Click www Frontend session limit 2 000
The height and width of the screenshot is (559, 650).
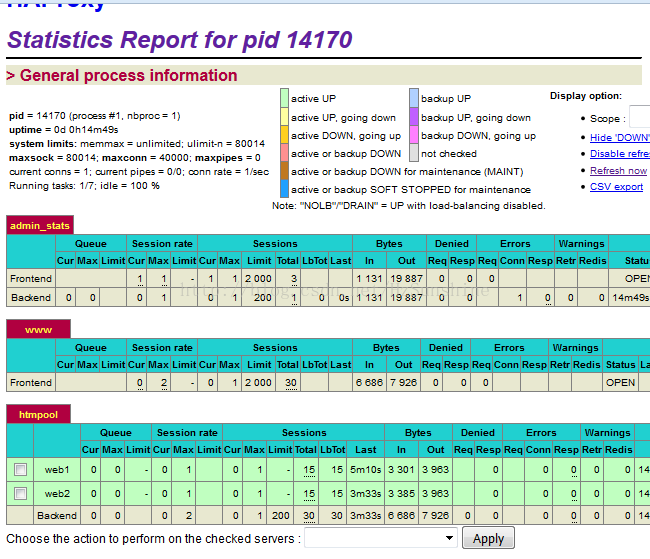(x=258, y=382)
